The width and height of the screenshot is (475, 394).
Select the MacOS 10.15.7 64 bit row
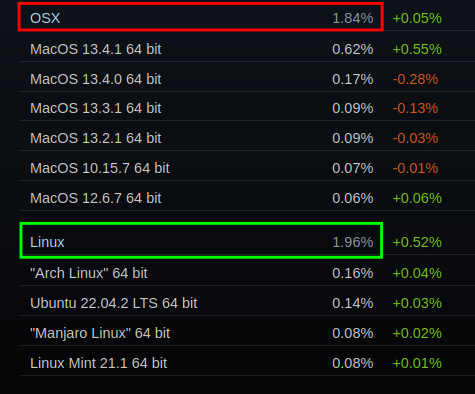click(247, 168)
